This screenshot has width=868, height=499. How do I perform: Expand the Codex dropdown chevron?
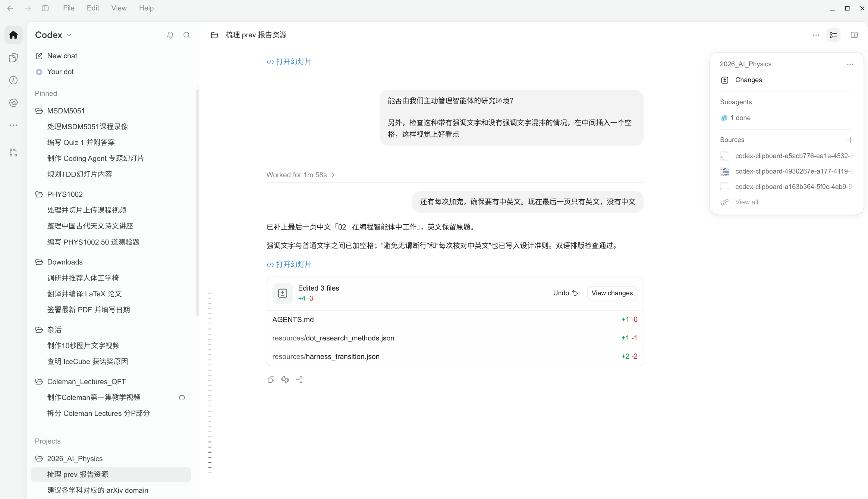pyautogui.click(x=69, y=35)
